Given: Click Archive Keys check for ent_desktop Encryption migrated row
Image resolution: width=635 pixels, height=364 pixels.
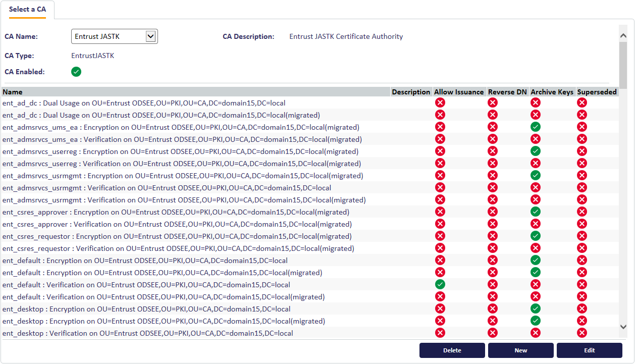Looking at the screenshot, I should coord(536,321).
